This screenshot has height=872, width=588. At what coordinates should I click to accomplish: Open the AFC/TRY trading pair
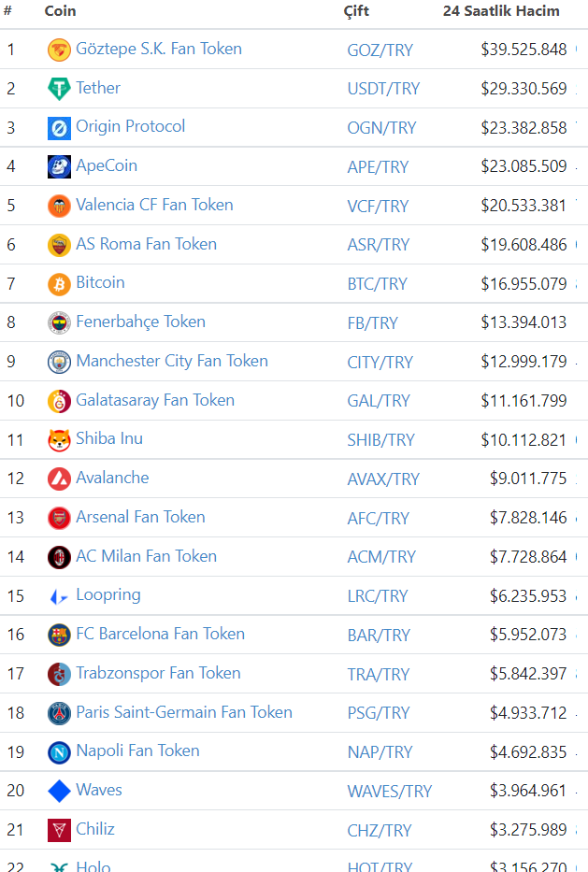click(378, 518)
